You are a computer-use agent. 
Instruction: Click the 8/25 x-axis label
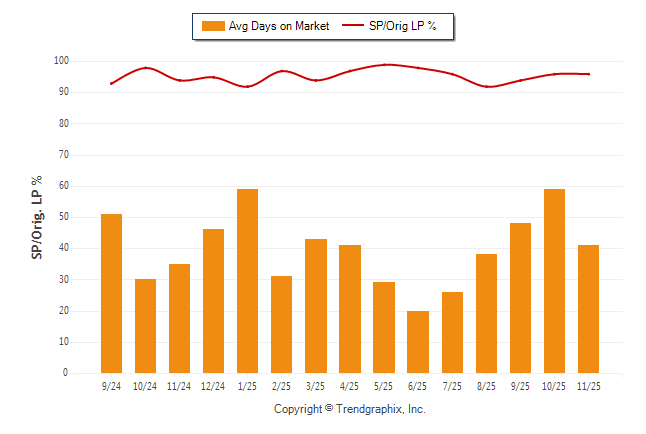coord(486,385)
